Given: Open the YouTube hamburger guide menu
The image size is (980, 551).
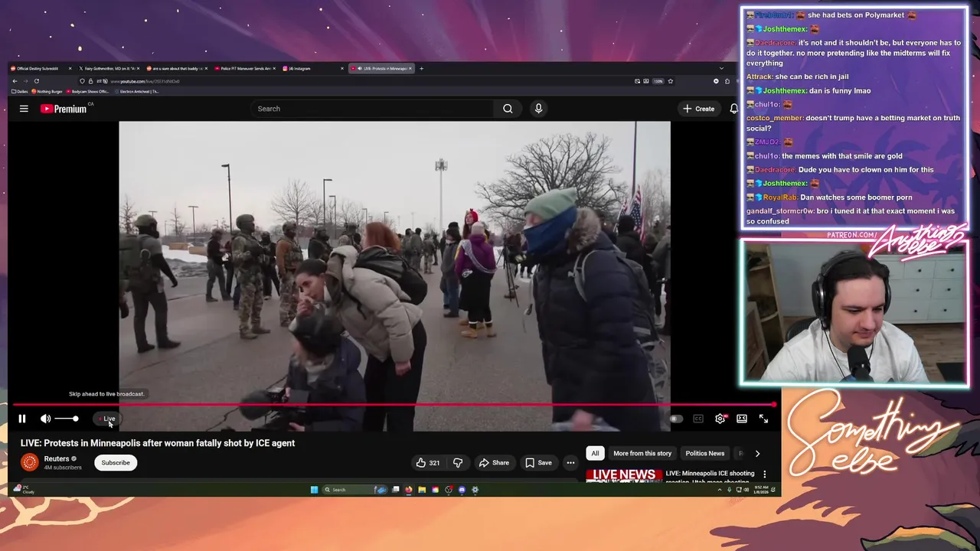Looking at the screenshot, I should tap(24, 109).
